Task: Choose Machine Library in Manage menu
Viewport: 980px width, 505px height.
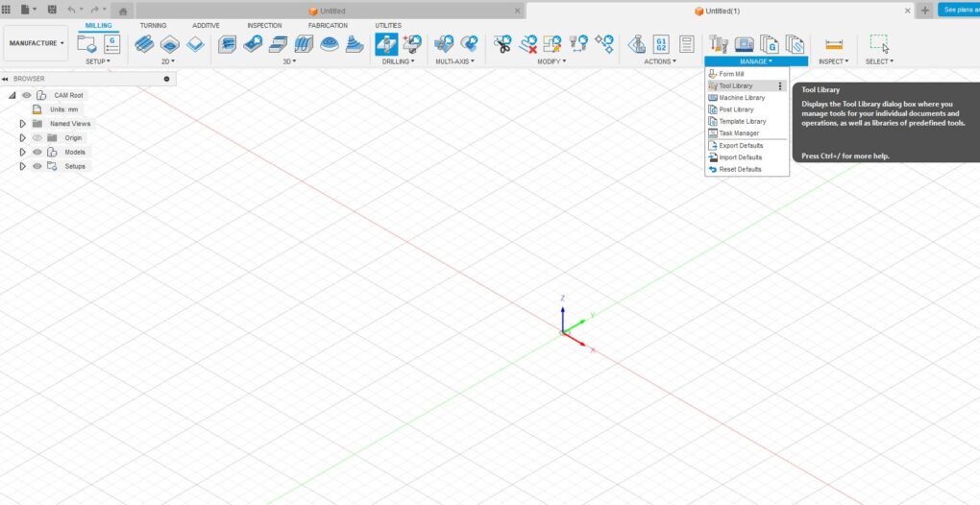Action: click(747, 98)
